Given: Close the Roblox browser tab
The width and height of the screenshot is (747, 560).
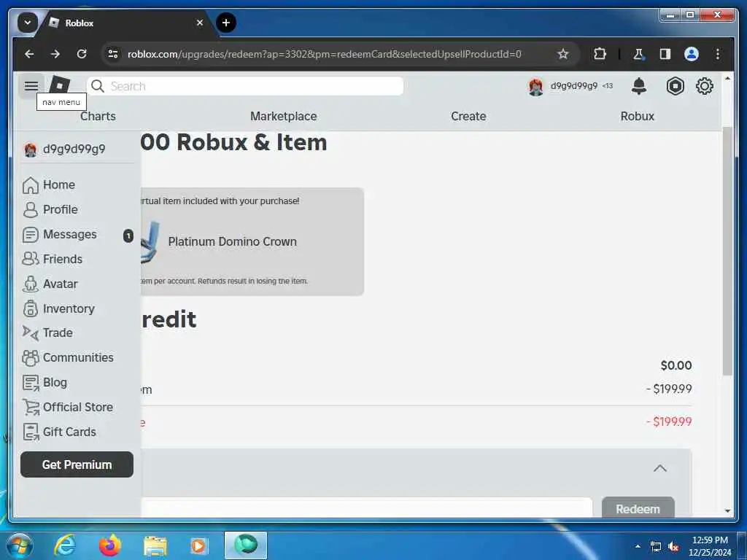Looking at the screenshot, I should click(200, 23).
